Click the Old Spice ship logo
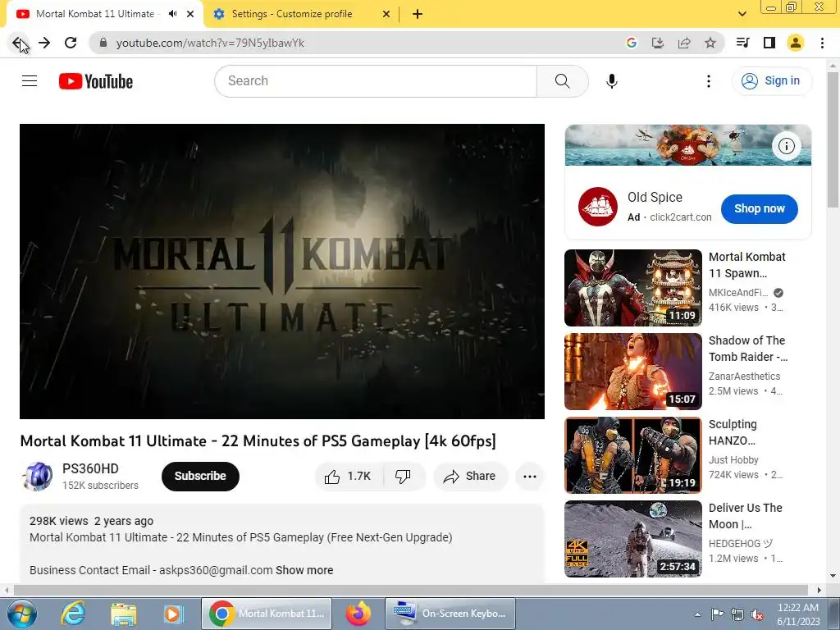The width and height of the screenshot is (840, 630). [598, 207]
